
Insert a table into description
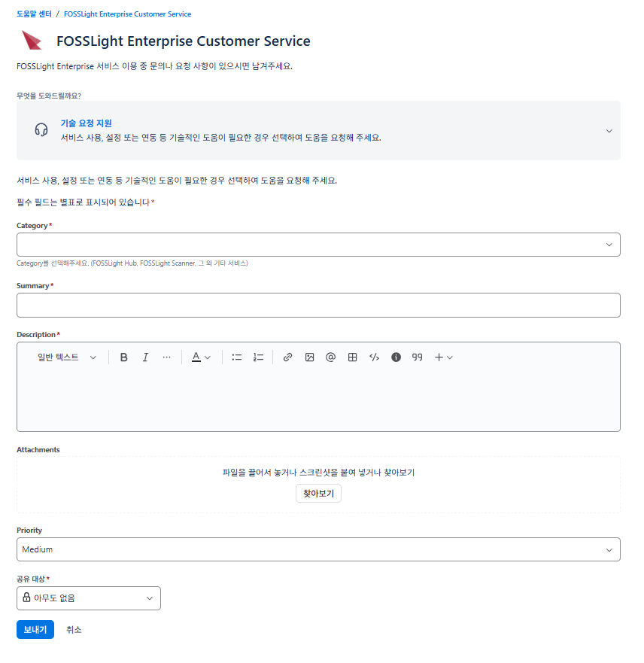point(352,357)
